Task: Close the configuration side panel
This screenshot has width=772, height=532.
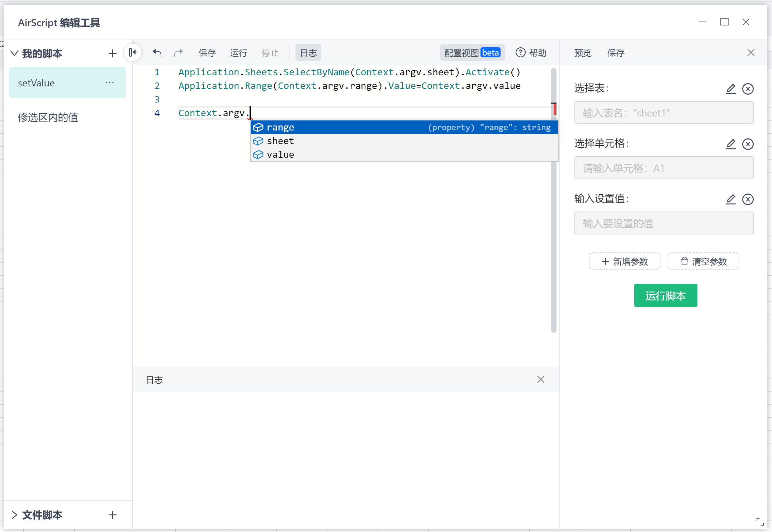Action: pos(751,52)
